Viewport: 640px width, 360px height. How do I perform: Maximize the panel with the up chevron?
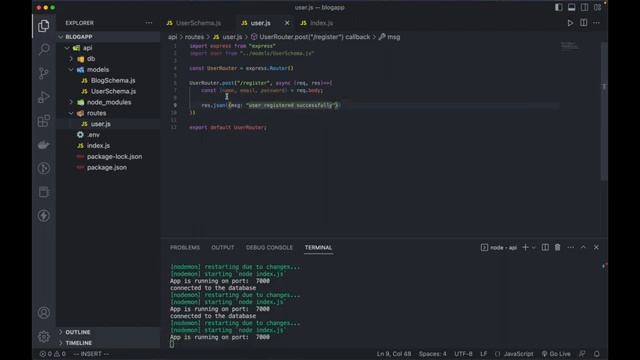583,247
